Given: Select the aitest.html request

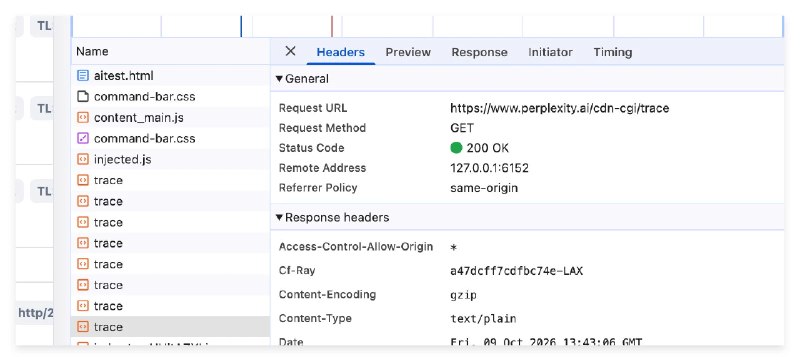Looking at the screenshot, I should [170, 76].
